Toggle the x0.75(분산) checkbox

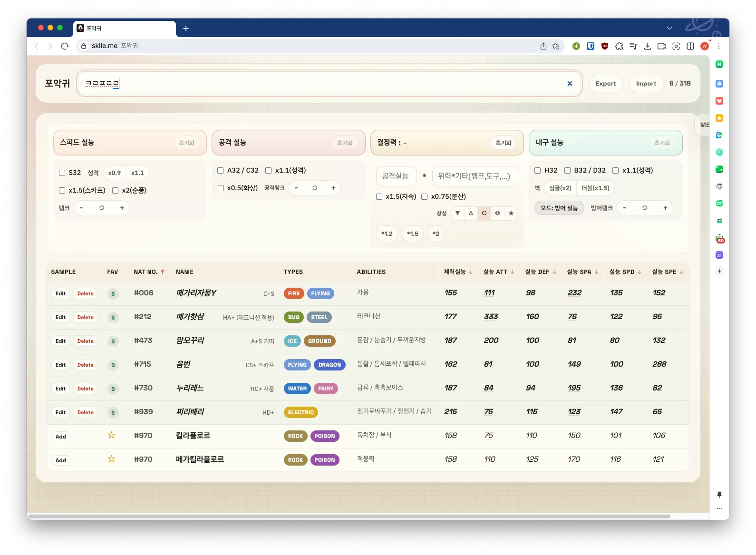[x=424, y=196]
